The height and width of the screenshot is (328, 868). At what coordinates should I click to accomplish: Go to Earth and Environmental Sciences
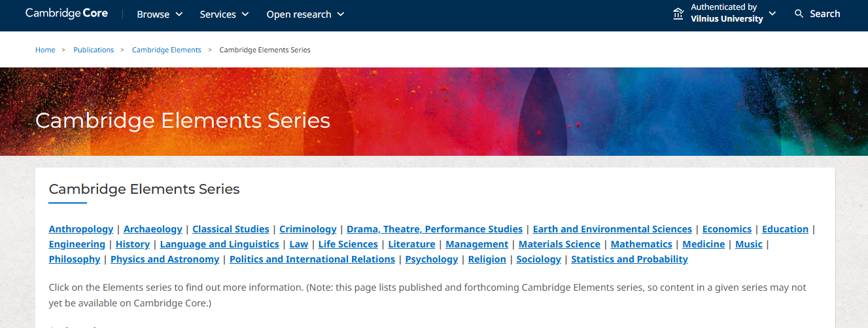[x=612, y=229]
